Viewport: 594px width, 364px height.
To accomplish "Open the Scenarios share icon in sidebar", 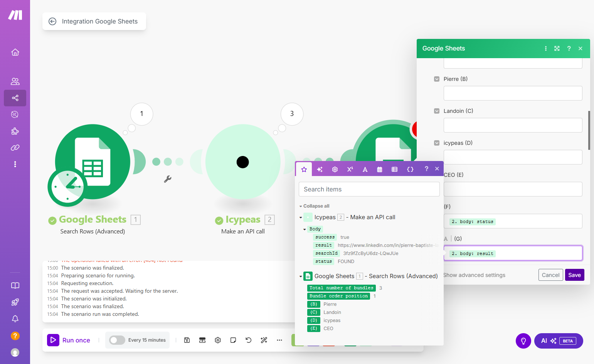I will coord(15,98).
